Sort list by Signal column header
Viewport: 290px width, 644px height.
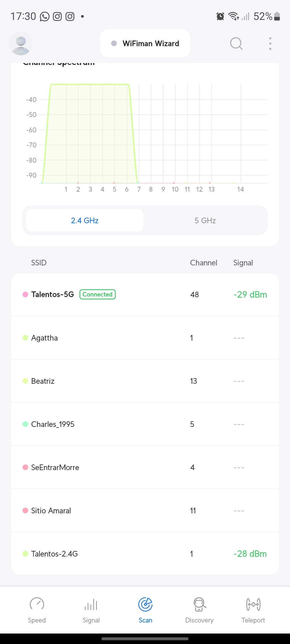click(243, 263)
